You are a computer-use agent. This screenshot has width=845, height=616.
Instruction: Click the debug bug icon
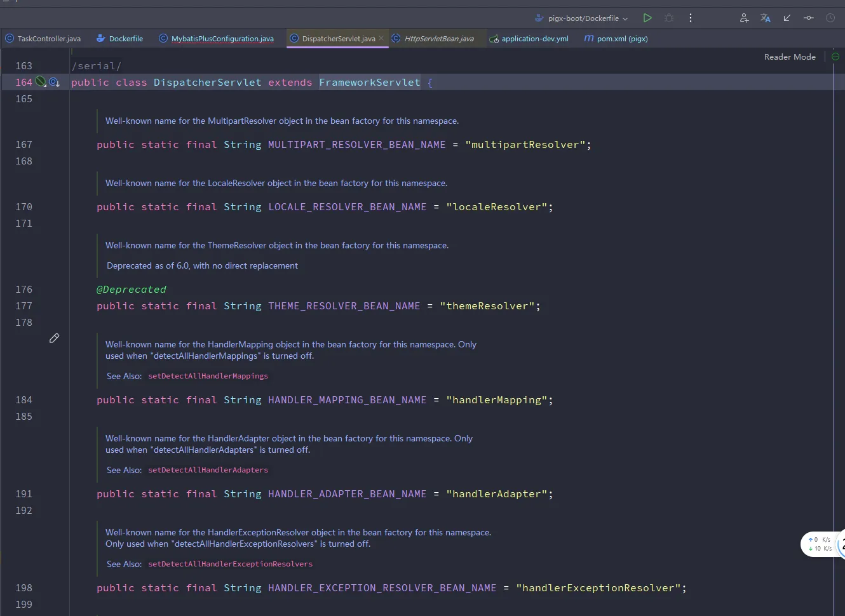(x=669, y=18)
